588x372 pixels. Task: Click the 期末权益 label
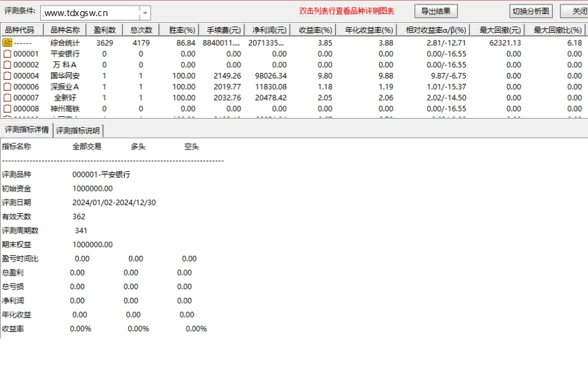click(x=17, y=245)
